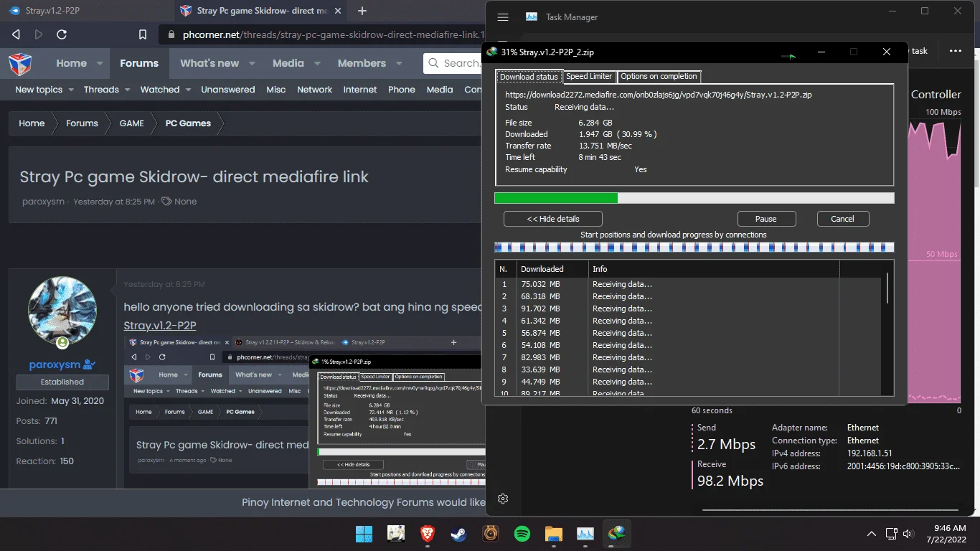
Task: Launch Brave browser from the taskbar
Action: point(428,534)
